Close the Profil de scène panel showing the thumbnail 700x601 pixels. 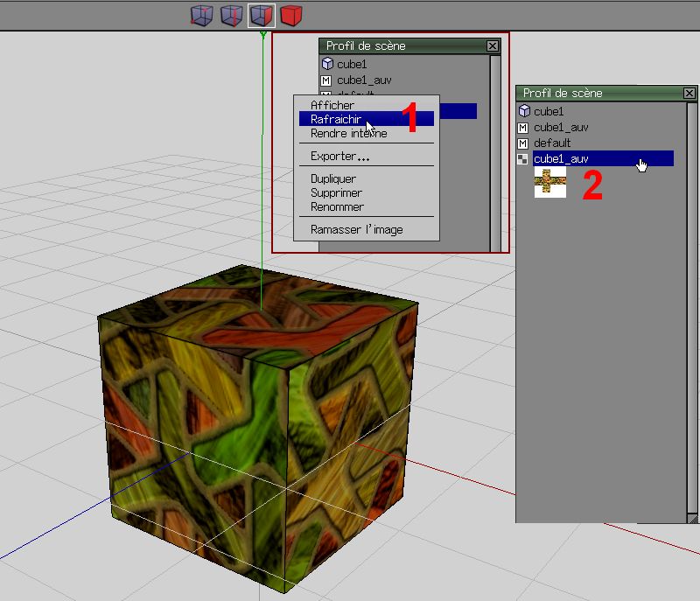[689, 93]
